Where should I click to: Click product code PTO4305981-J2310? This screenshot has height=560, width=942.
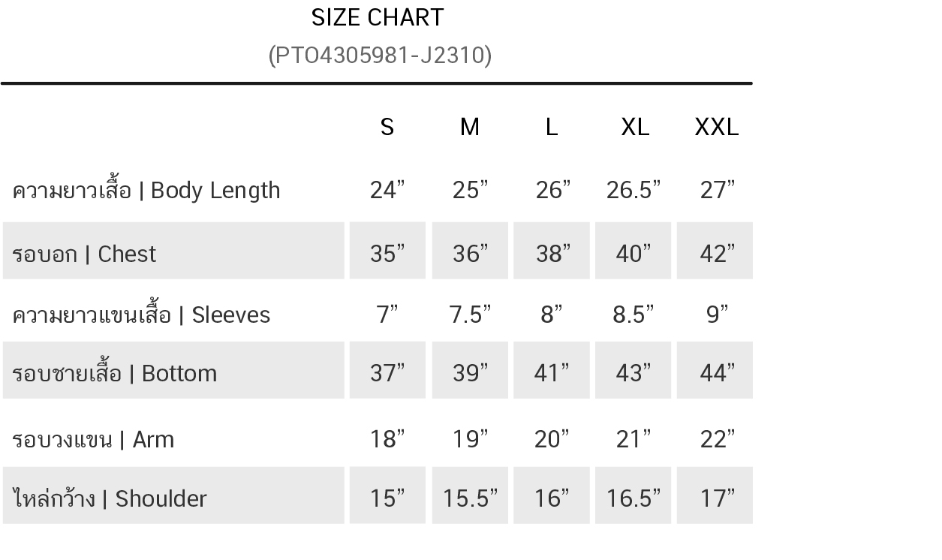pyautogui.click(x=380, y=56)
